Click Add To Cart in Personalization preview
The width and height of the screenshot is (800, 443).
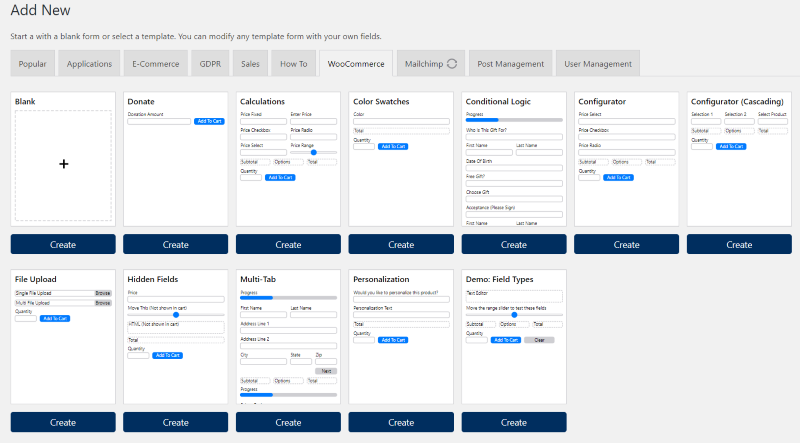click(393, 340)
